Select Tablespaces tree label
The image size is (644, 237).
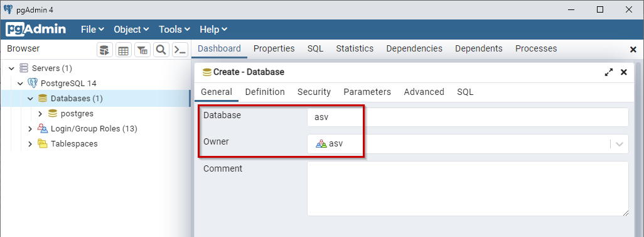click(x=74, y=144)
